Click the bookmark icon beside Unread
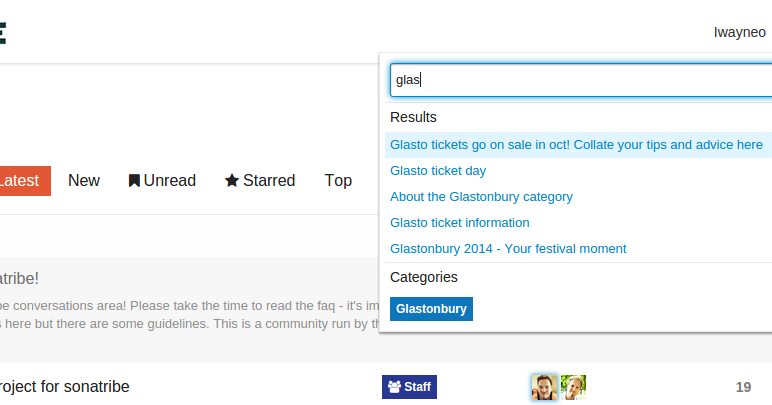 [x=134, y=181]
